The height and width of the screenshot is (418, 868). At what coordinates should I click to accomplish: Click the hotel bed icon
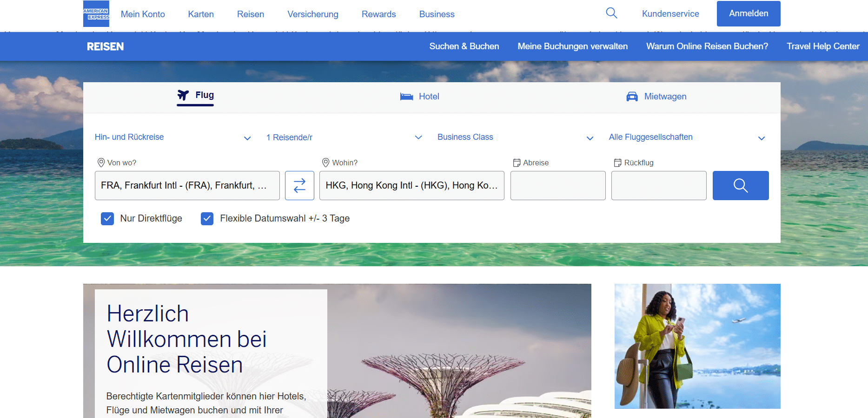click(406, 96)
